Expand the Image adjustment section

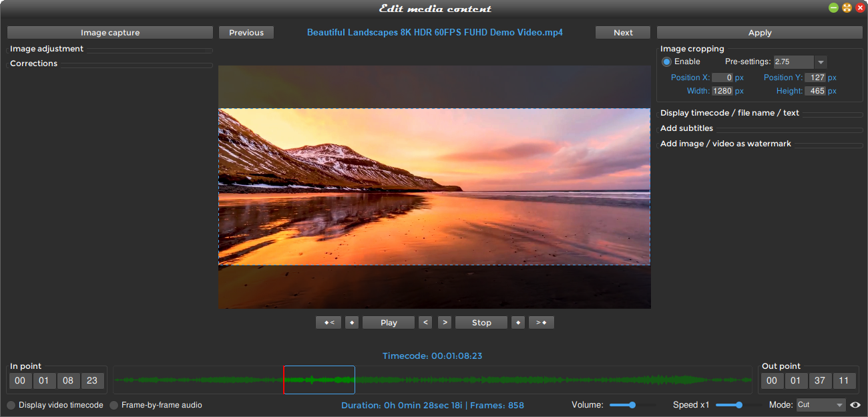click(45, 49)
